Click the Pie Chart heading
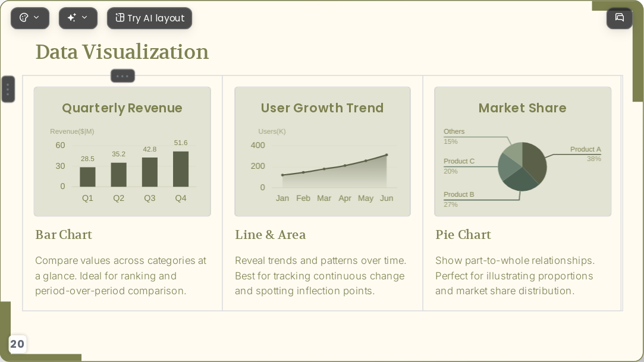 click(463, 235)
